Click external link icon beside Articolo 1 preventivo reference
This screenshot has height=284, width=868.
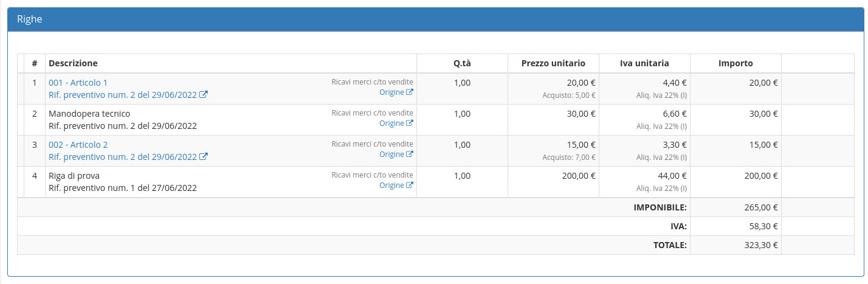(x=204, y=95)
